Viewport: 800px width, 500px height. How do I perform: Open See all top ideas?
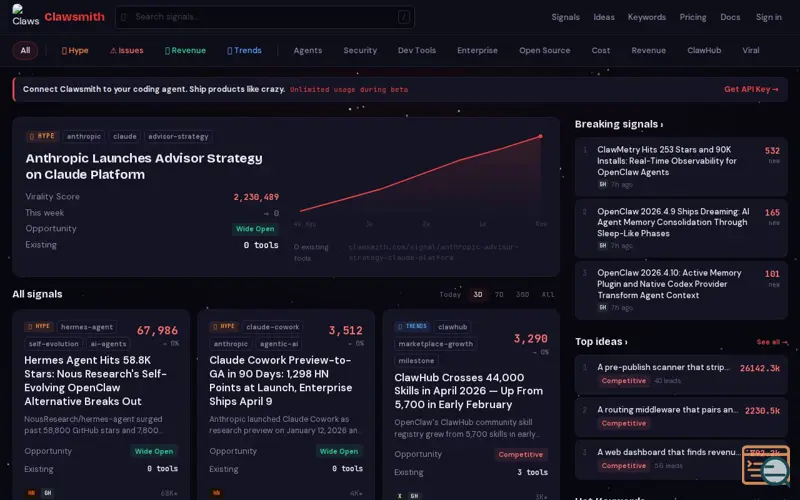772,342
